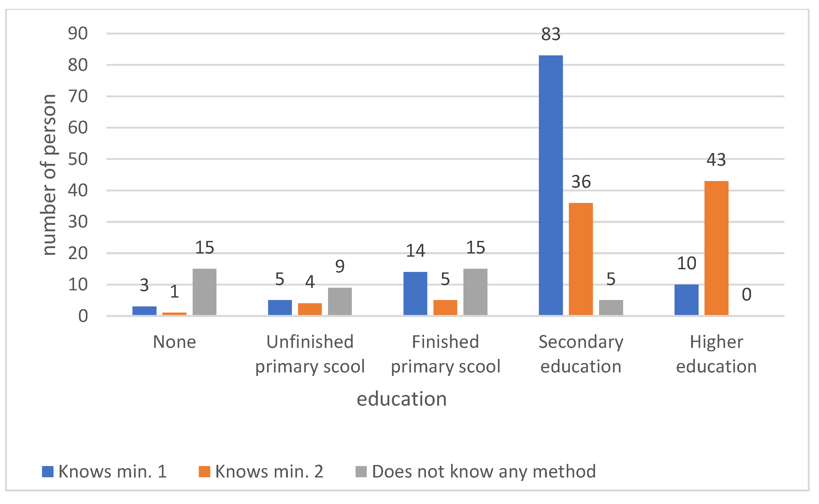
Task: Select the gray Secondary education bar
Action: tap(611, 307)
